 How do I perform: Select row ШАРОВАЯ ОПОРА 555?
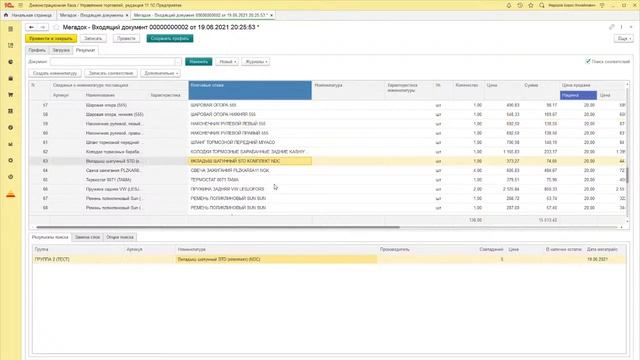[328, 105]
